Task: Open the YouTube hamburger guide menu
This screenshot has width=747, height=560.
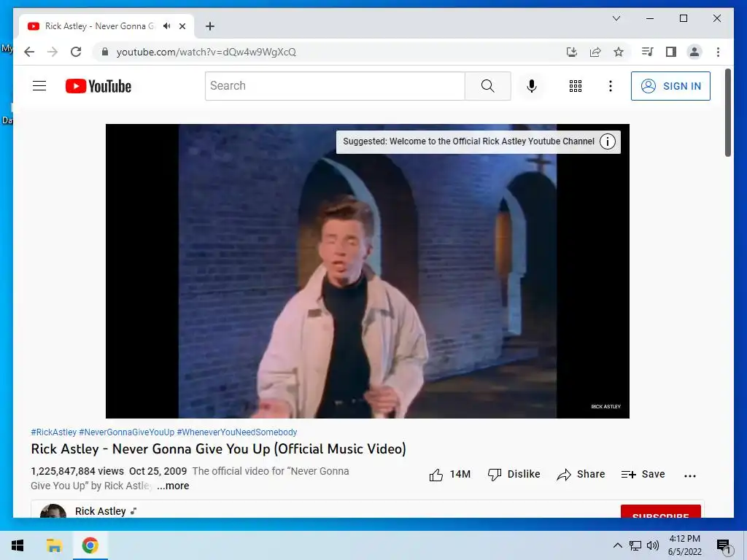Action: pyautogui.click(x=39, y=86)
